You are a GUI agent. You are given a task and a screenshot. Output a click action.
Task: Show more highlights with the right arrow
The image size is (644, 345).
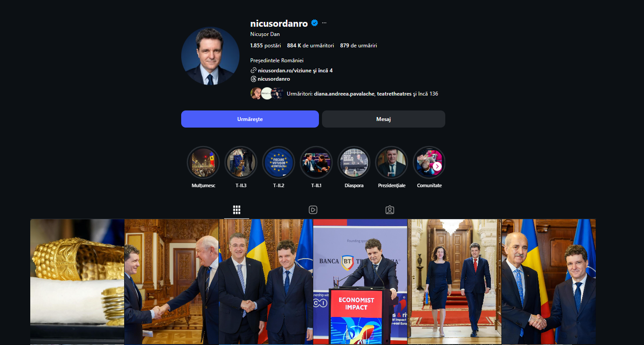point(437,166)
